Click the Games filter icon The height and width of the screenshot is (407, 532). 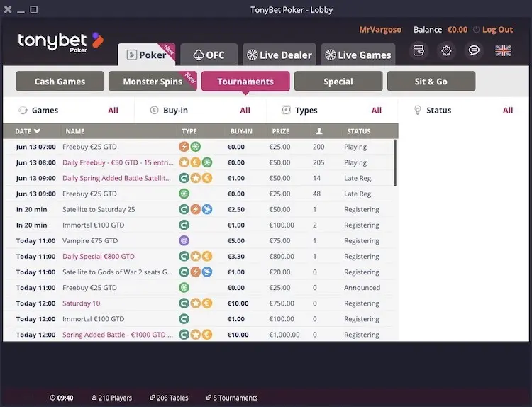click(x=23, y=110)
